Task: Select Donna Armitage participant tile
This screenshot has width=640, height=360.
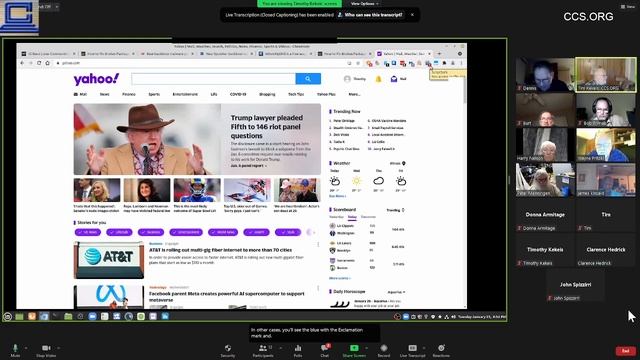Action: click(x=545, y=216)
